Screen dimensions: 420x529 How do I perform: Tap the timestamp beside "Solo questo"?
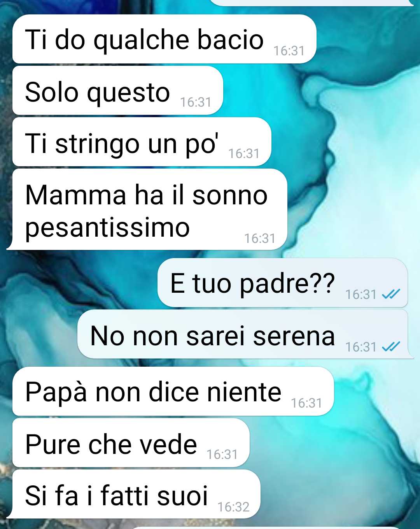tap(196, 102)
